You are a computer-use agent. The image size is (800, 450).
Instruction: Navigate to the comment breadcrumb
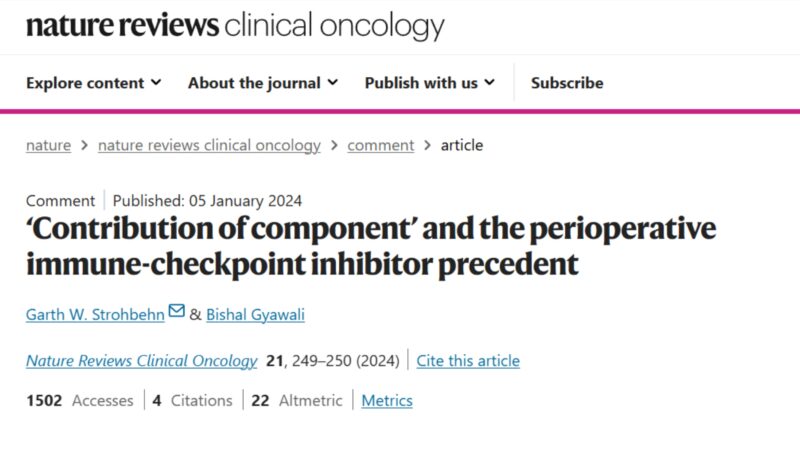(380, 145)
